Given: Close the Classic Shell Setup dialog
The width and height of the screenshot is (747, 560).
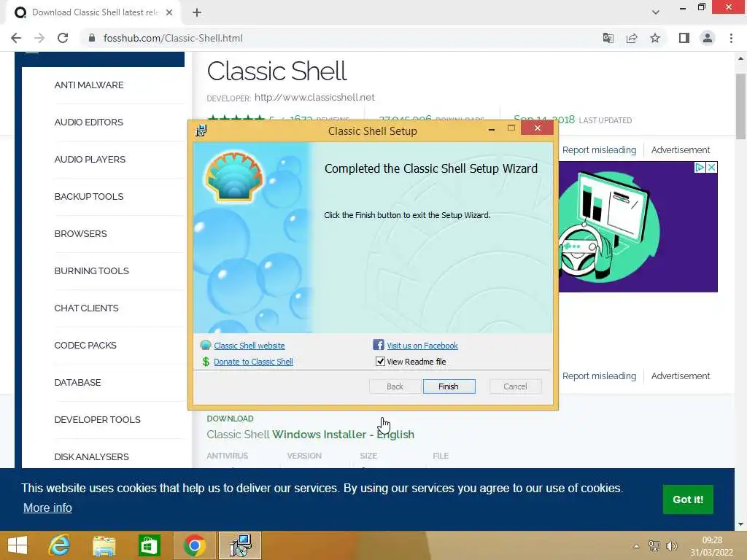Looking at the screenshot, I should (538, 128).
